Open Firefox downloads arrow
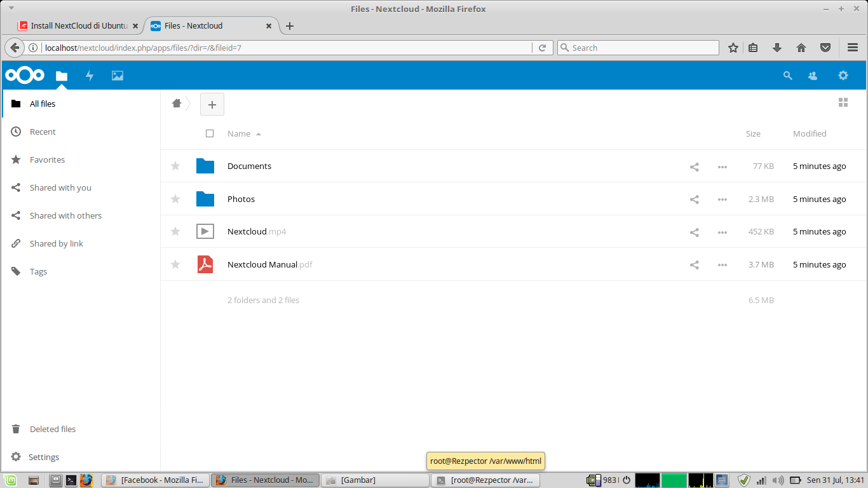The image size is (868, 488). pyautogui.click(x=776, y=48)
